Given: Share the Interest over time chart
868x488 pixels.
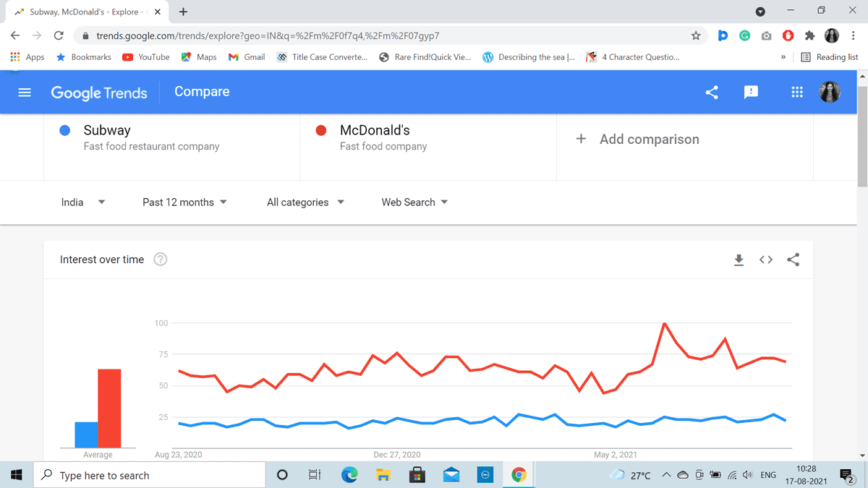Looking at the screenshot, I should click(793, 260).
